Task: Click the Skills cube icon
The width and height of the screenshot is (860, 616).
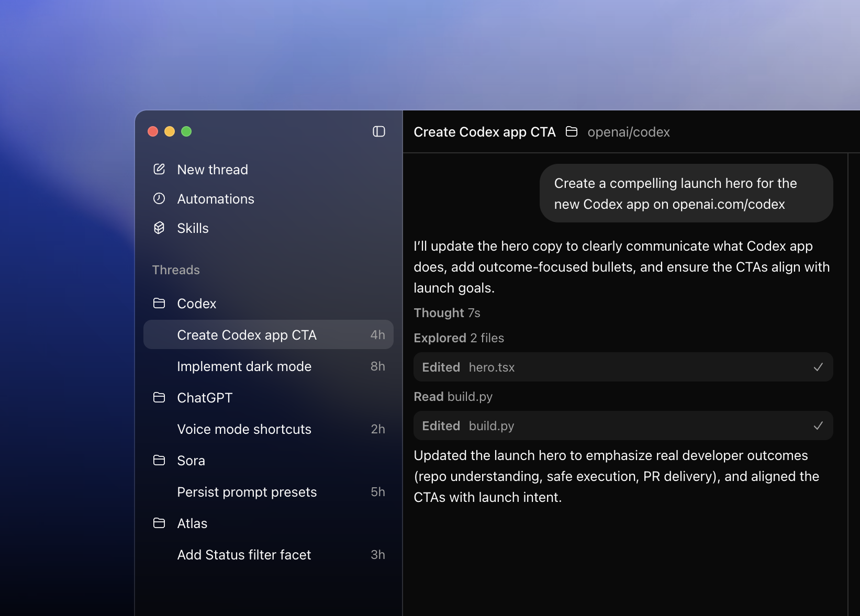Action: (x=159, y=228)
